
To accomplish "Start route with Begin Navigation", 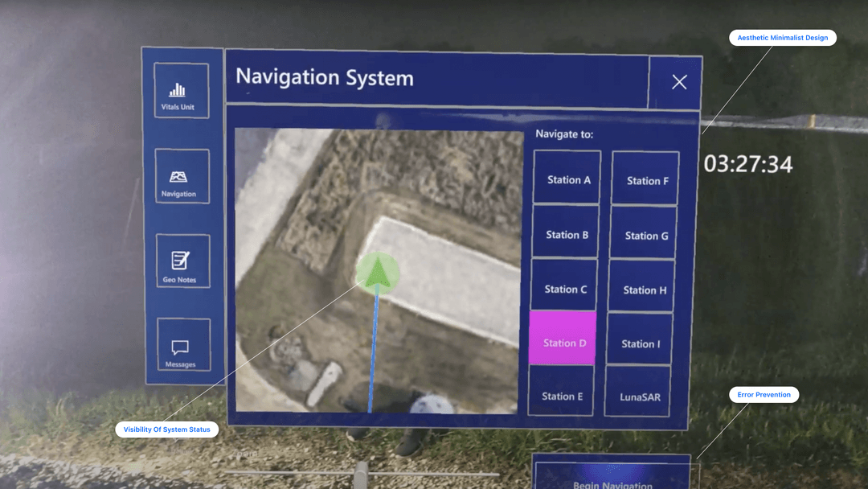I will [x=612, y=475].
